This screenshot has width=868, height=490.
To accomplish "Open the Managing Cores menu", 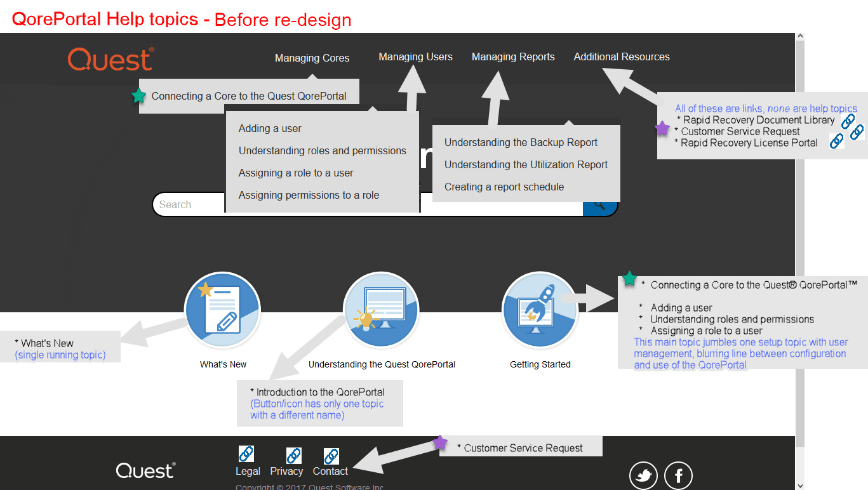I will (x=312, y=58).
